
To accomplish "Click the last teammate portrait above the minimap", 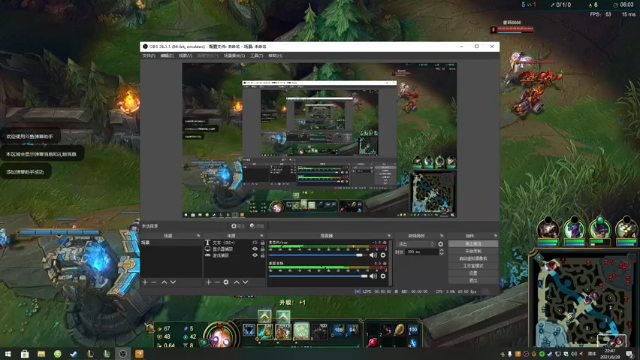I will click(x=626, y=228).
